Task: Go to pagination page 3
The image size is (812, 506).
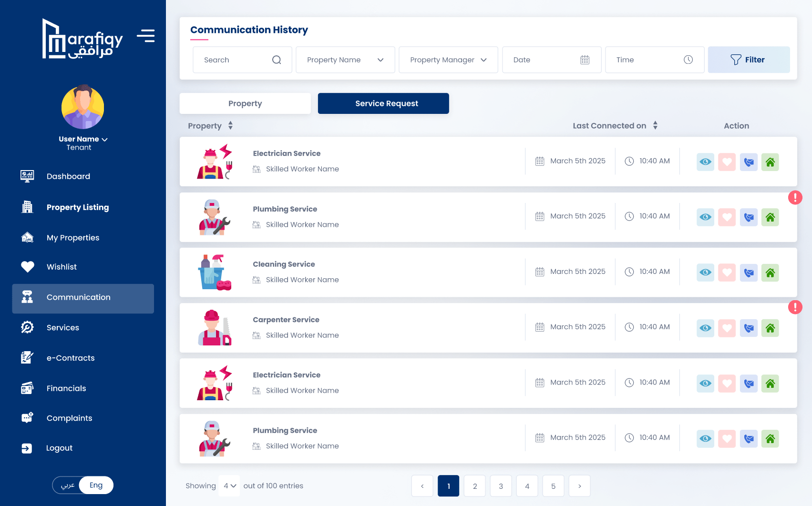Action: click(x=501, y=486)
